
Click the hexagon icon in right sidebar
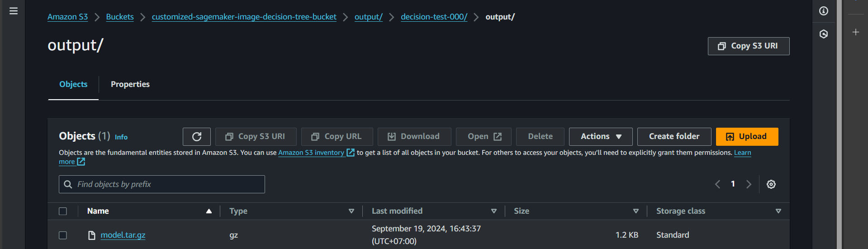pyautogui.click(x=824, y=34)
